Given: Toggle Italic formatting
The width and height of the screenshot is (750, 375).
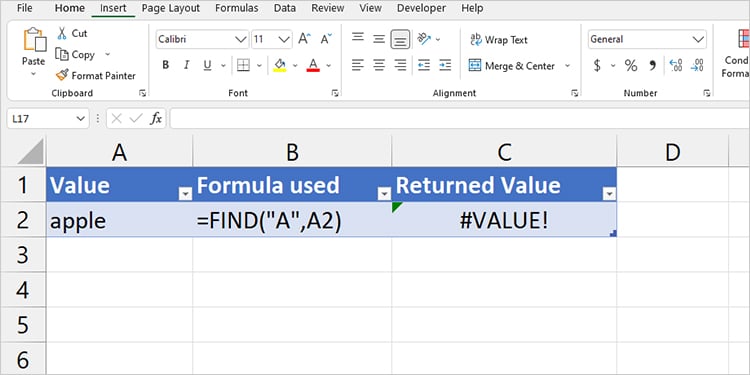Looking at the screenshot, I should (187, 65).
